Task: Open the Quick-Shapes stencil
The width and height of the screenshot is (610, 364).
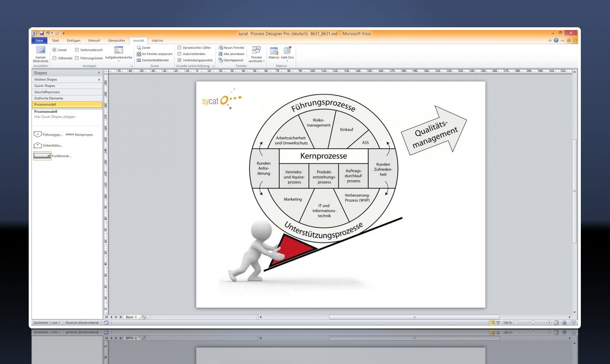Action: [x=67, y=86]
